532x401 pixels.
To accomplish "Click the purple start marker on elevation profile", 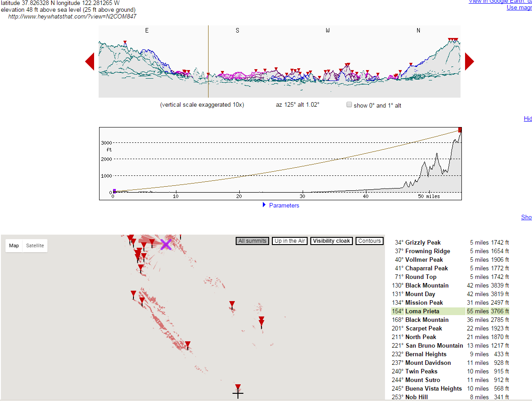I will pyautogui.click(x=114, y=191).
